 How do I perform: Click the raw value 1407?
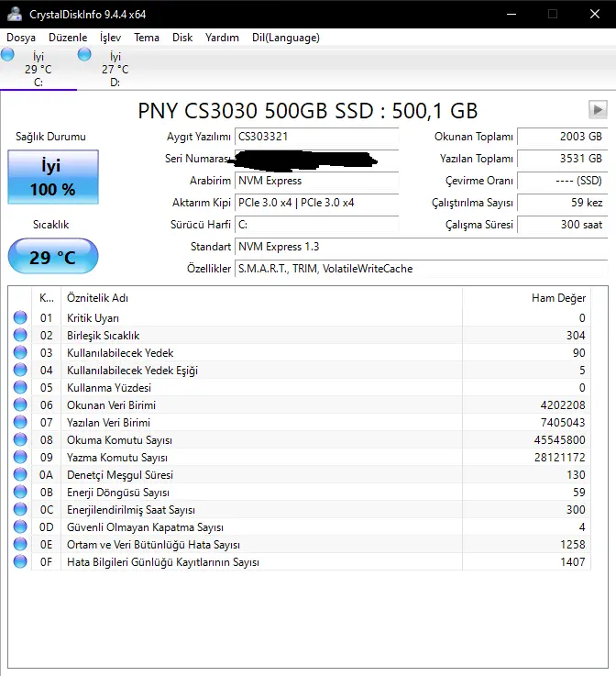(x=573, y=562)
